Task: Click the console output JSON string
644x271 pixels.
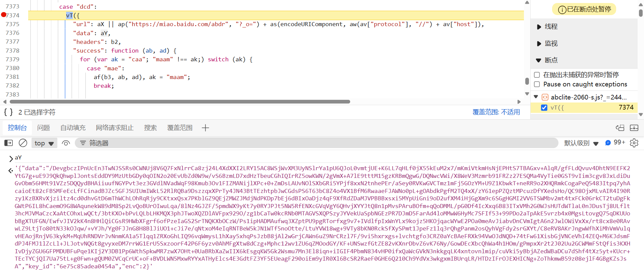Action: click(322, 217)
